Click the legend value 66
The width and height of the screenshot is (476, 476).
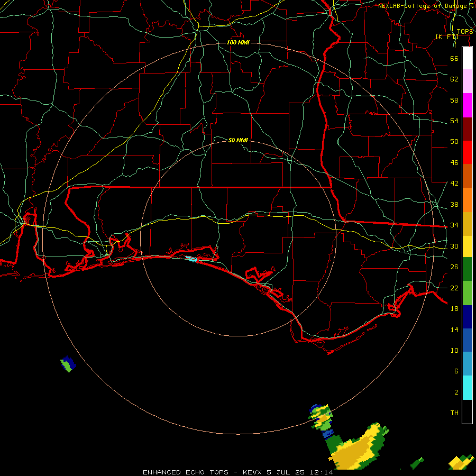coord(454,58)
